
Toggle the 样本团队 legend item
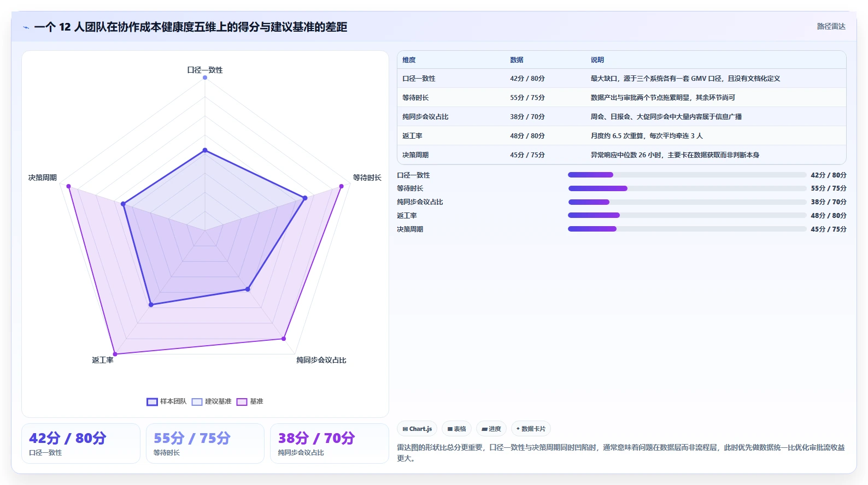pos(167,401)
